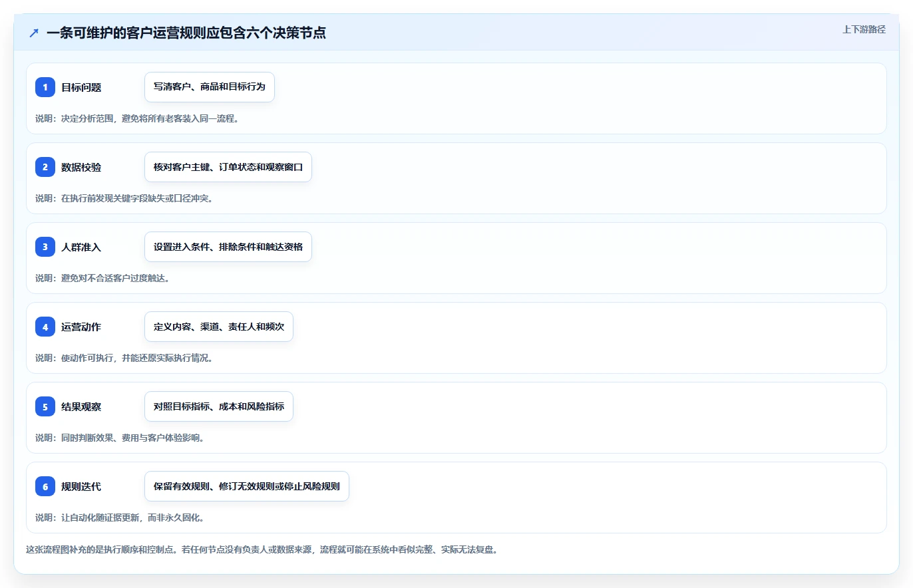Open the 核对客户主键、订单状态和观察窗口 chip

click(228, 167)
